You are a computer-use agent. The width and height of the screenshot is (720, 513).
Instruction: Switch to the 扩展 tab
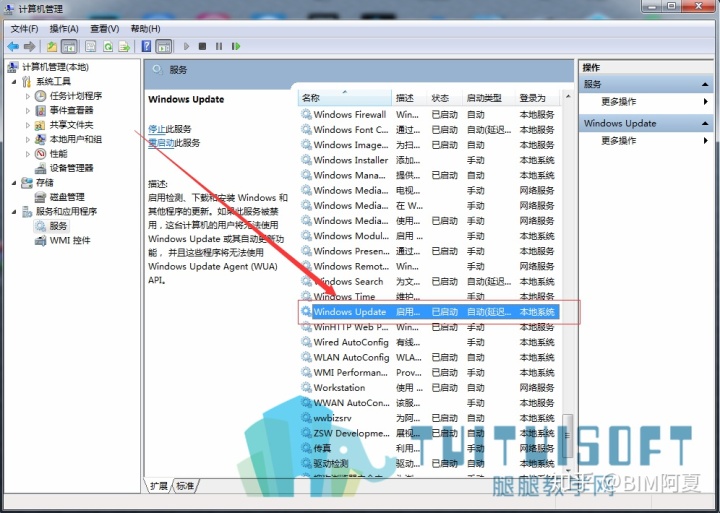point(159,485)
